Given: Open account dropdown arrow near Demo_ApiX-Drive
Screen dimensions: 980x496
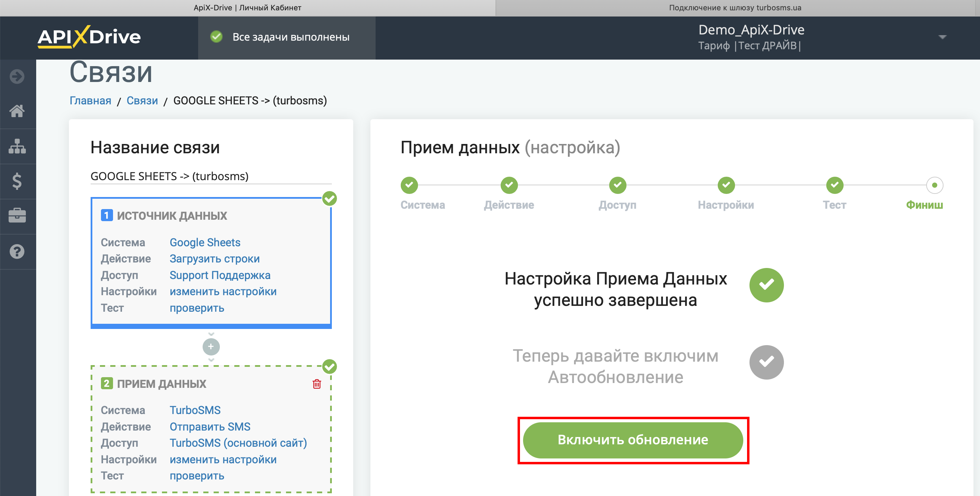Looking at the screenshot, I should click(942, 37).
